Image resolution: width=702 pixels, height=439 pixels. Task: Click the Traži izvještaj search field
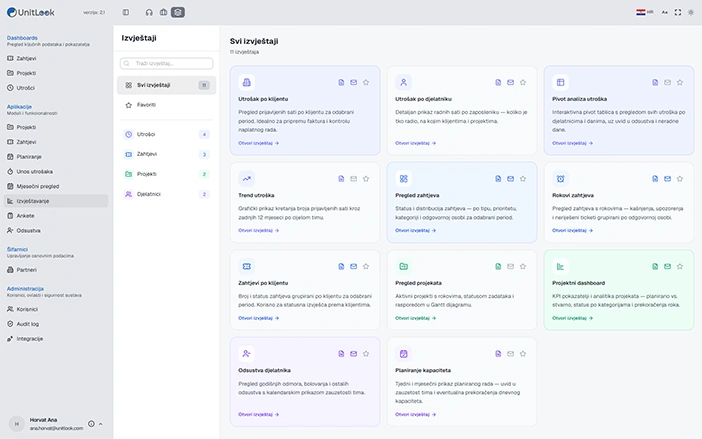(166, 63)
